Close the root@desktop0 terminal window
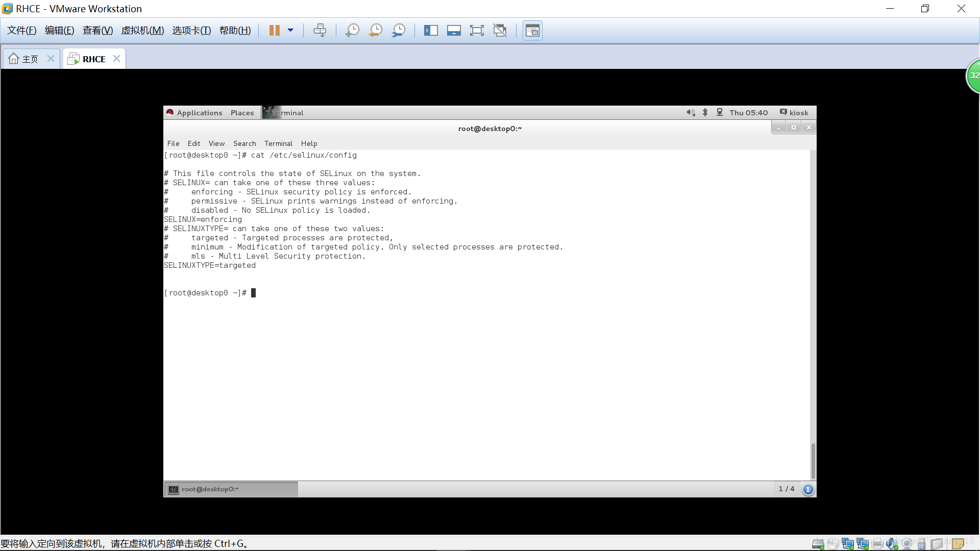 (809, 128)
